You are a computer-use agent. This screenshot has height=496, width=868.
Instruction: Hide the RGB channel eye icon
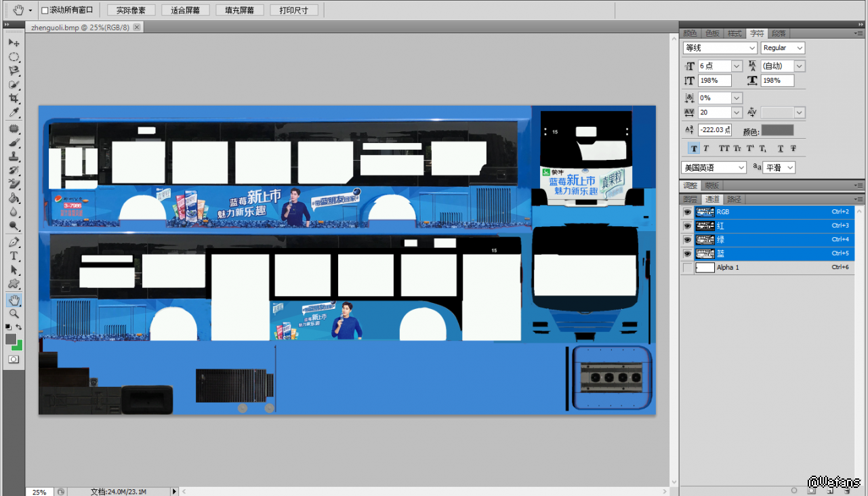click(688, 212)
